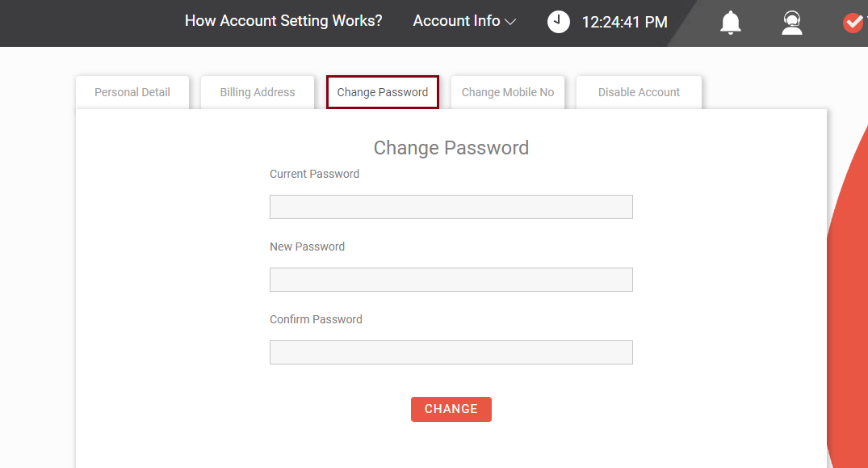Click the red checkmark icon in header
This screenshot has width=868, height=468.
(x=853, y=23)
